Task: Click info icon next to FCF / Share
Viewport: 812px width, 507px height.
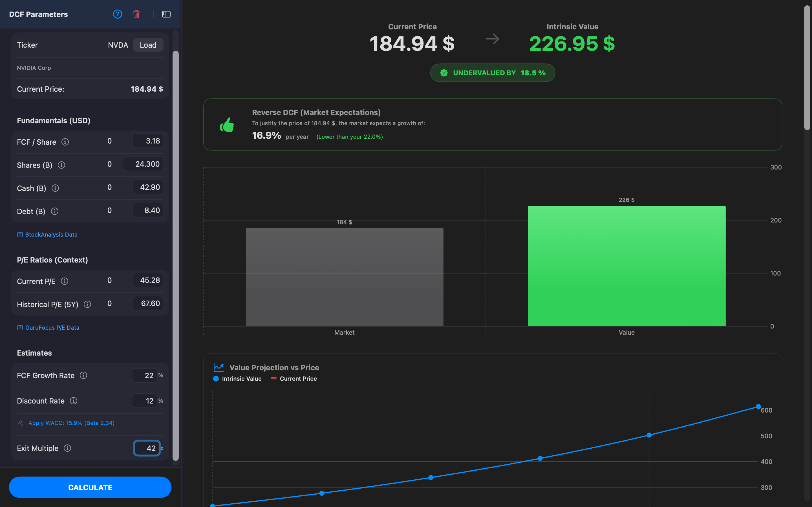Action: click(x=65, y=142)
